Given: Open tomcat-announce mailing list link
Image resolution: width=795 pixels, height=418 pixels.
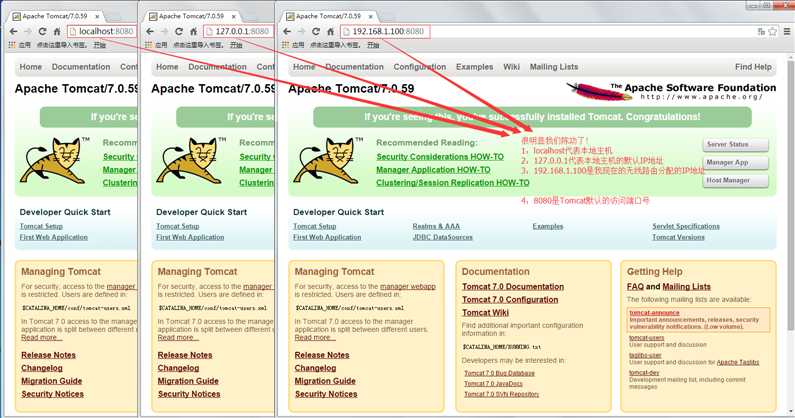Looking at the screenshot, I should (x=654, y=313).
